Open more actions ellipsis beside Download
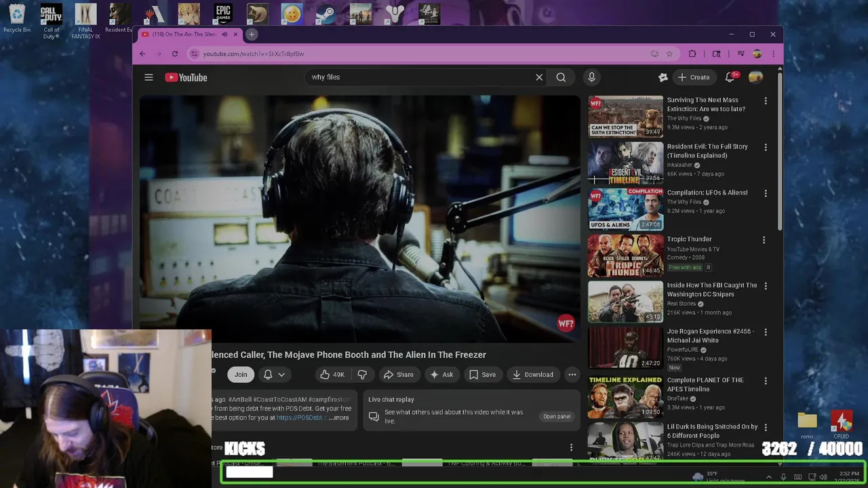Image resolution: width=868 pixels, height=488 pixels. (x=572, y=374)
